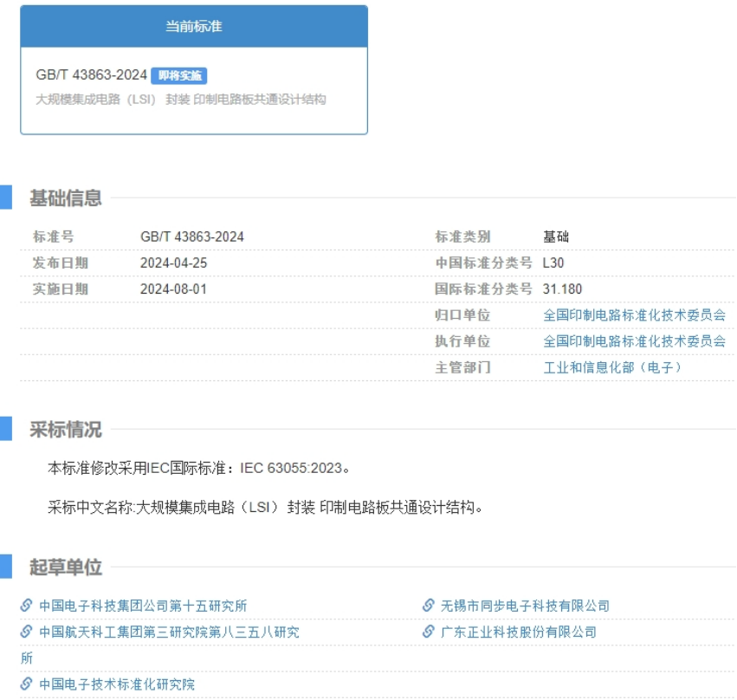Click link icon beside 中国电子科技集团公司第十五研究所
The width and height of the screenshot is (737, 700).
[27, 606]
